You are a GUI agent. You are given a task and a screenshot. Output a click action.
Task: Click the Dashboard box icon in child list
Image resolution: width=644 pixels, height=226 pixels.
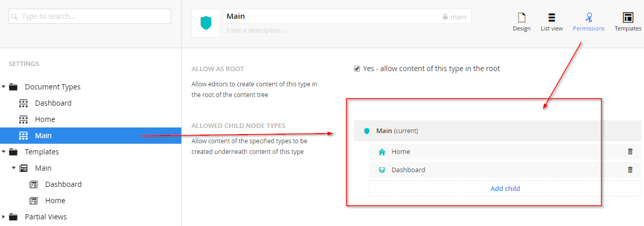[382, 170]
